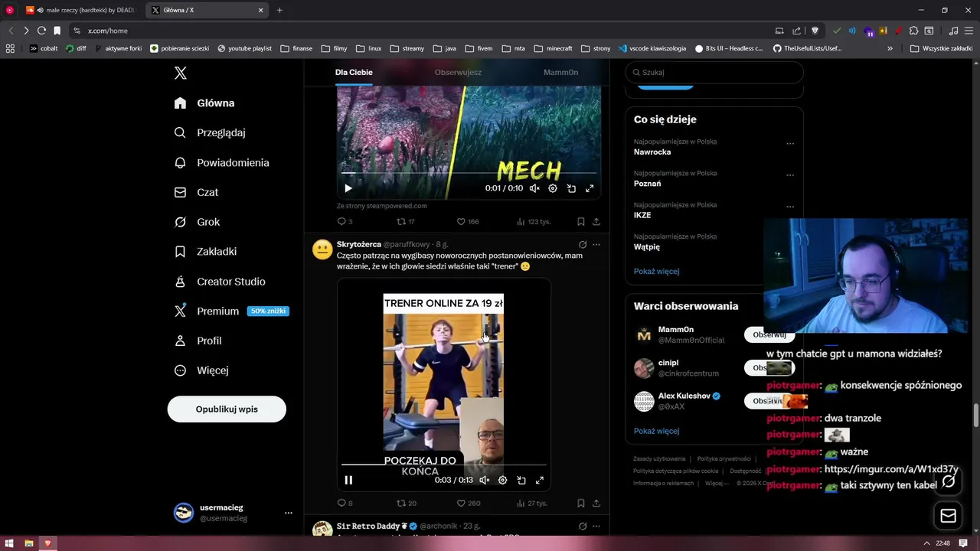Open floating messages envelope button
This screenshot has height=551, width=980.
tap(948, 516)
